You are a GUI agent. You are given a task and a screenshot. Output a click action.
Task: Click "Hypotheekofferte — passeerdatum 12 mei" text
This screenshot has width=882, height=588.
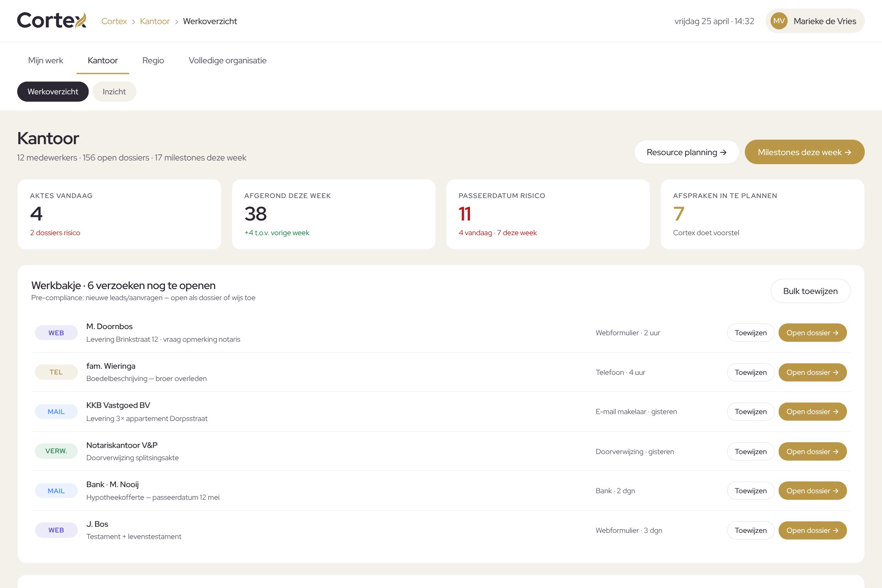[153, 497]
